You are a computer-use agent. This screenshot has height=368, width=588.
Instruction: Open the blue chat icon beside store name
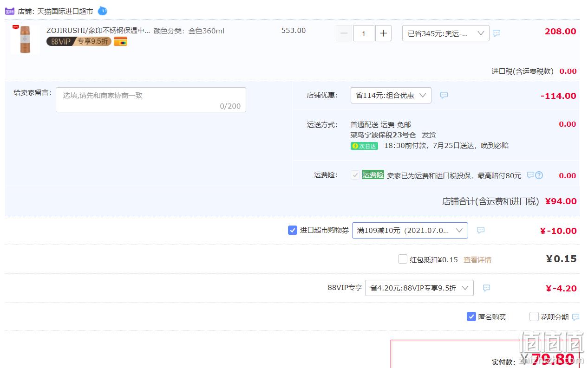tap(102, 11)
